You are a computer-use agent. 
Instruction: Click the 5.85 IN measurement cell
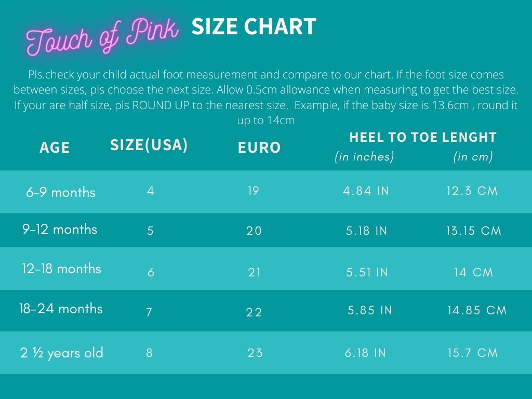tap(370, 311)
